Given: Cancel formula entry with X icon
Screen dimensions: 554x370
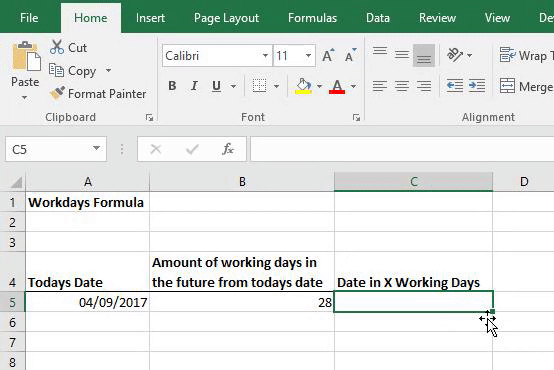Looking at the screenshot, I should click(156, 149).
